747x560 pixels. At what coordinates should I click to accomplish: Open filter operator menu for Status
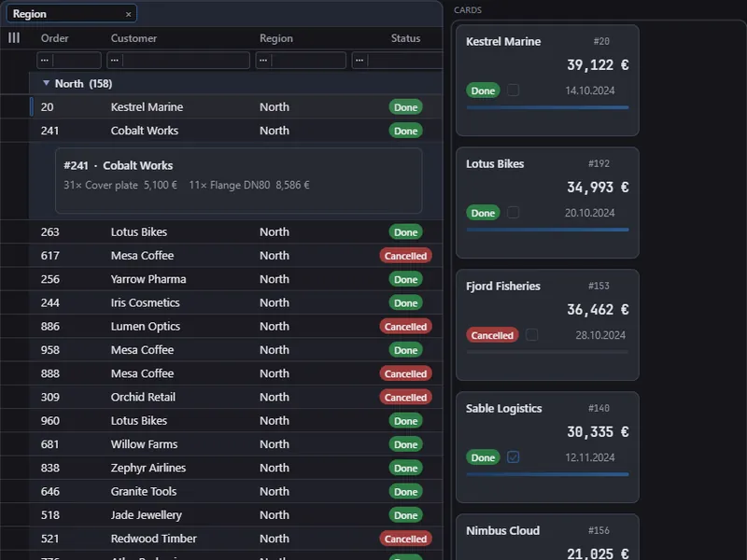[x=359, y=60]
